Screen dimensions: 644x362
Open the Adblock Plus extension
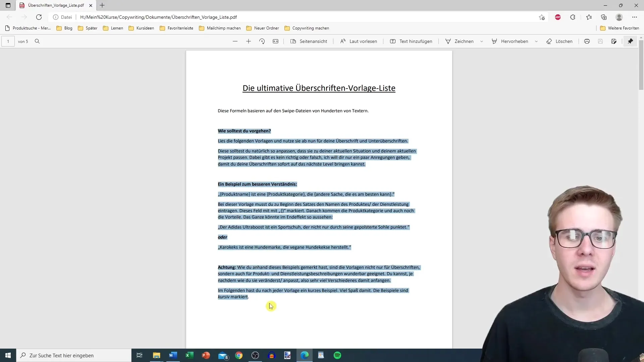[558, 17]
